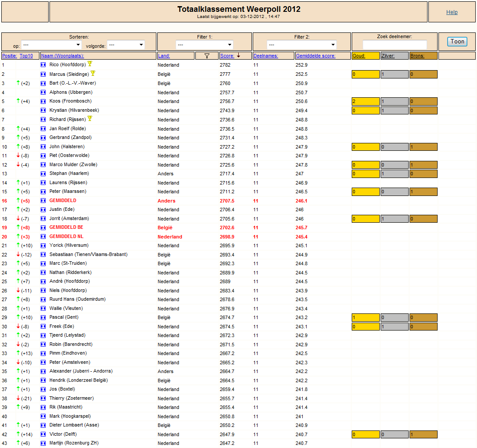477x448 pixels.
Task: Click the blue detail icon beside Rico (Hoofddorp)
Action: (x=43, y=65)
